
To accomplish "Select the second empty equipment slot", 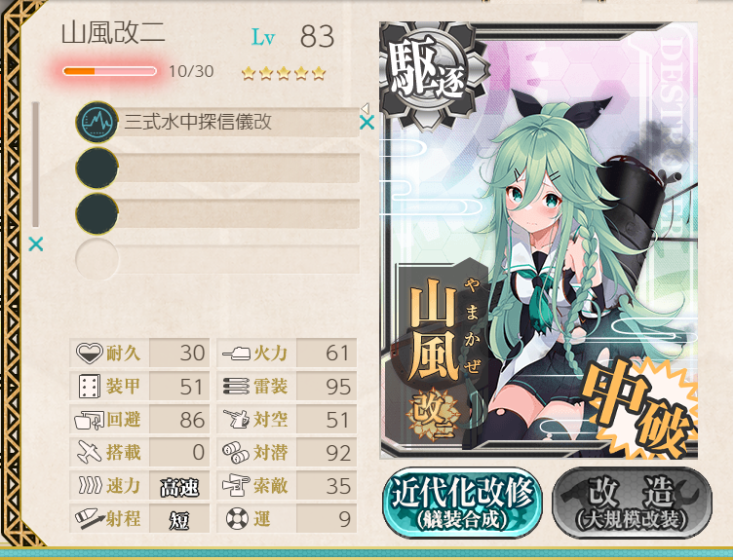I will point(217,168).
